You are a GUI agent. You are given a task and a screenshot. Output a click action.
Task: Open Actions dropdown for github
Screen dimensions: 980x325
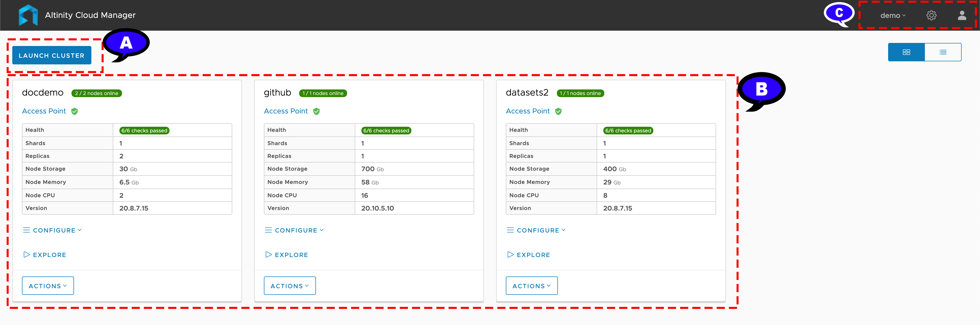(x=290, y=286)
